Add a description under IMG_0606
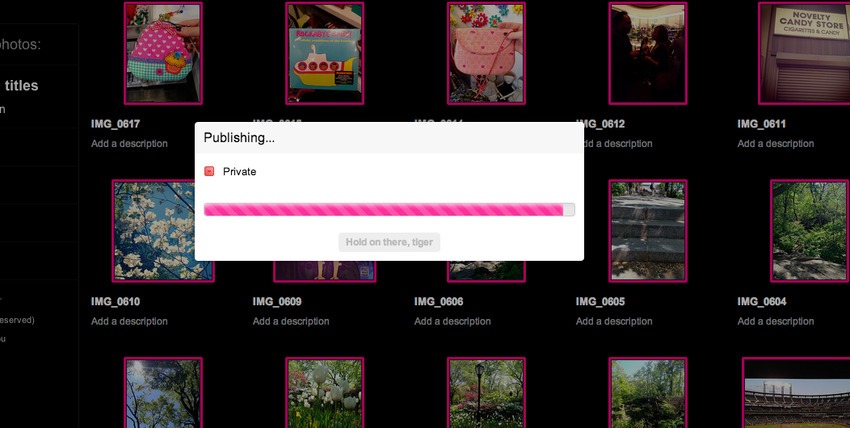This screenshot has width=850, height=428. click(x=452, y=321)
